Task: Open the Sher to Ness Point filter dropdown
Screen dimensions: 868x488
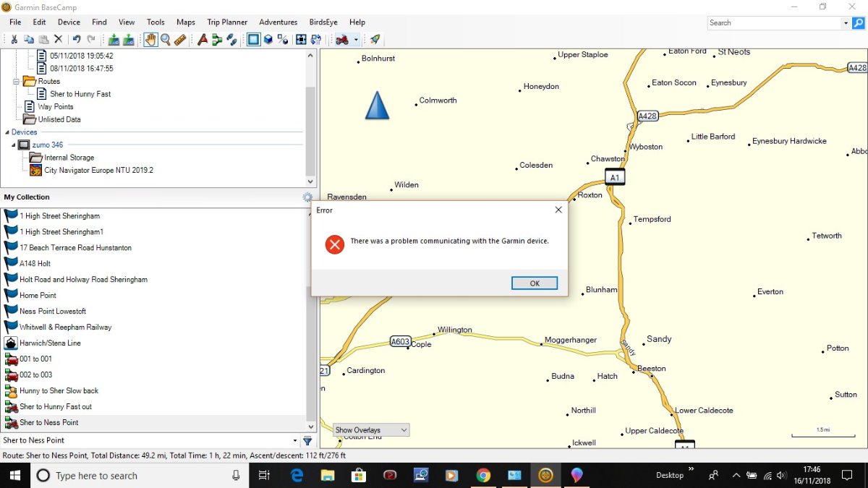Action: tap(295, 440)
